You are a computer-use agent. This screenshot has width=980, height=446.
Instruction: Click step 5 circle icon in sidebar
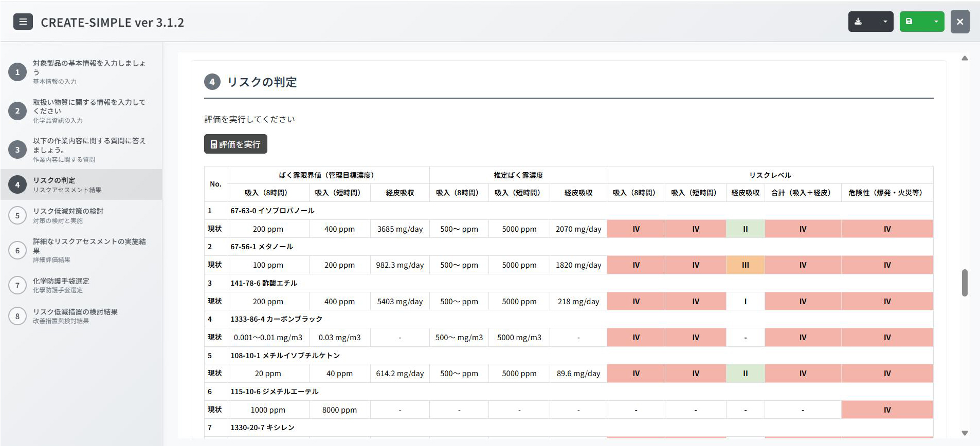17,215
